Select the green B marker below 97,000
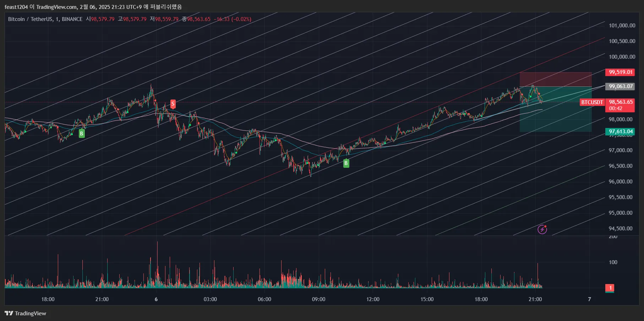Viewport: 644px width, 321px height. click(x=346, y=164)
